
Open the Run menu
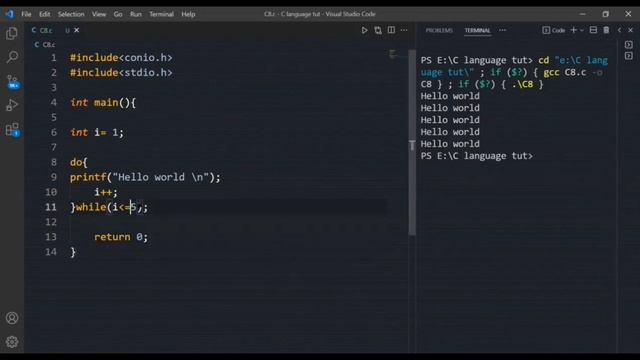tap(136, 14)
